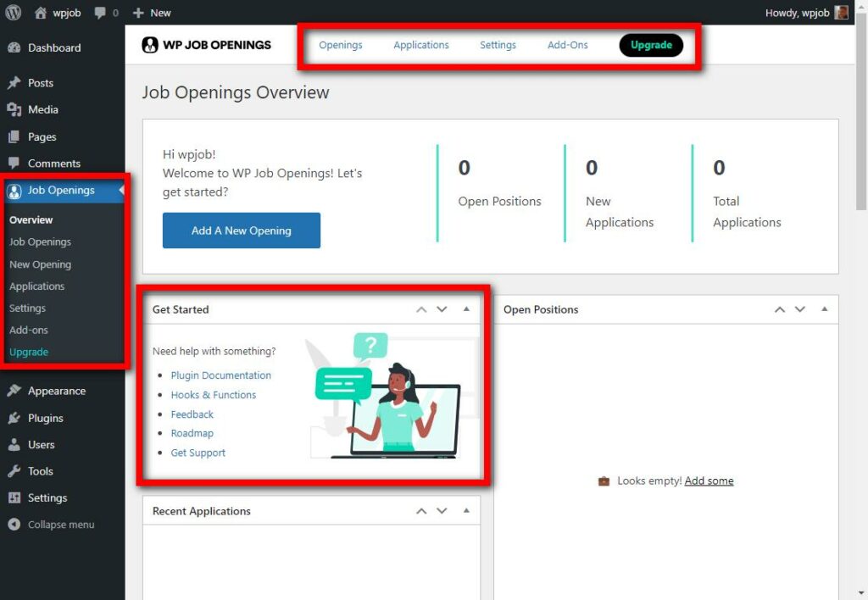868x600 pixels.
Task: Click the Tools wrench icon
Action: pos(14,471)
